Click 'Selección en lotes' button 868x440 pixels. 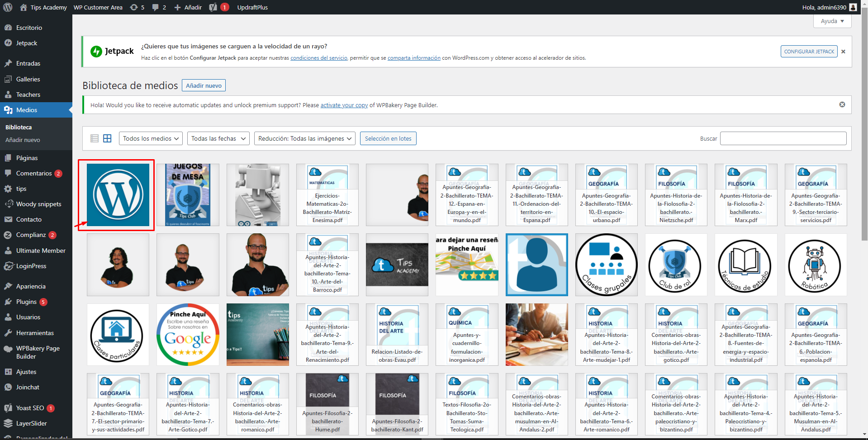(388, 138)
